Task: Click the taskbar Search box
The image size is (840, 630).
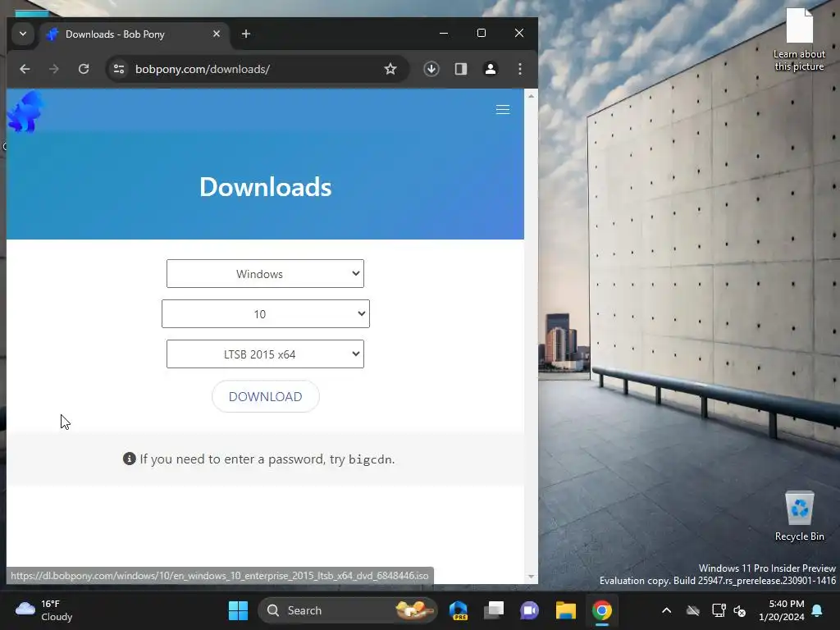Action: 348,610
